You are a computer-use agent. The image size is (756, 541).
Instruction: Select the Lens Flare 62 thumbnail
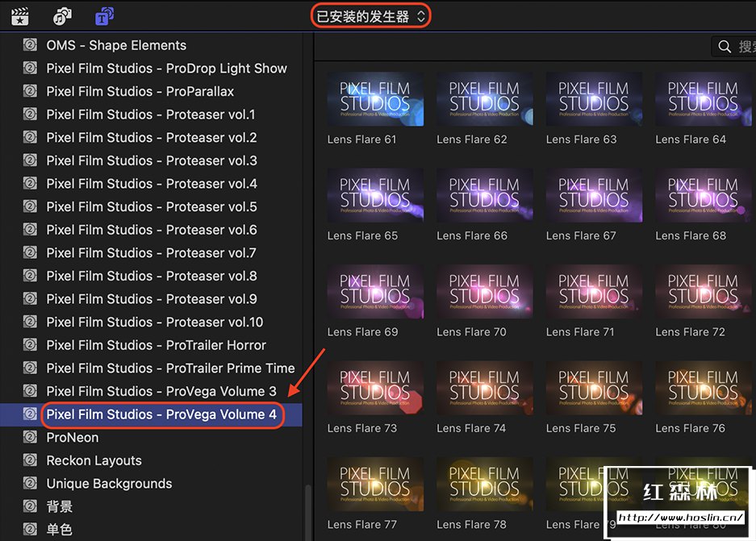coord(485,99)
